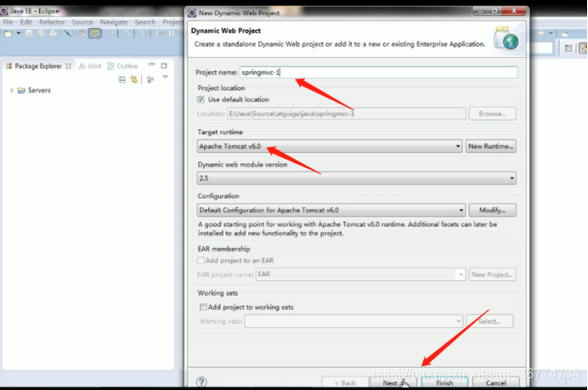The width and height of the screenshot is (588, 390).
Task: Click the Eclipse application icon in title bar
Action: click(4, 11)
